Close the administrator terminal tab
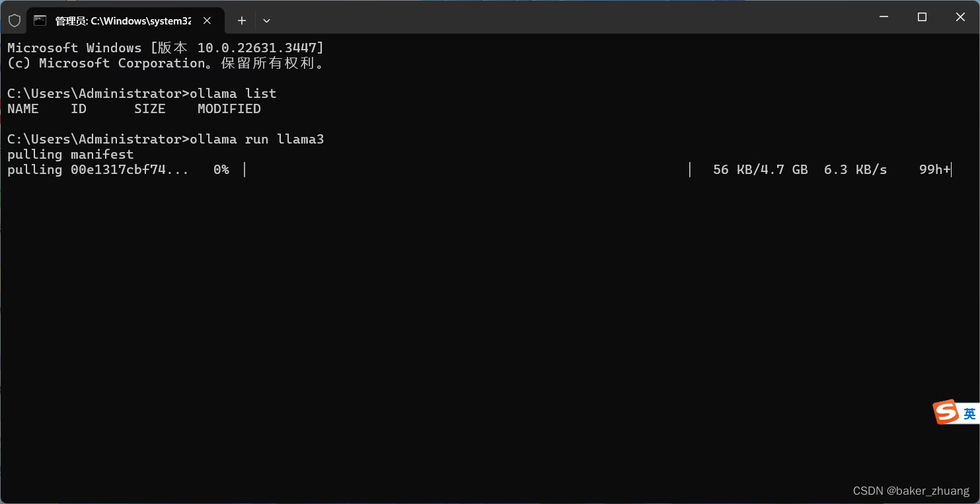Viewport: 980px width, 504px height. (207, 21)
